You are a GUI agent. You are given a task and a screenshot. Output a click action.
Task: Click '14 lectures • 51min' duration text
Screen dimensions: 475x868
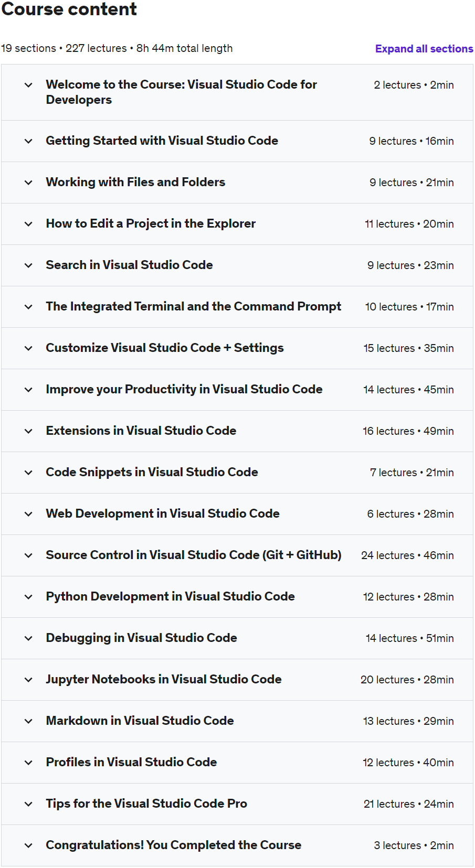click(410, 638)
